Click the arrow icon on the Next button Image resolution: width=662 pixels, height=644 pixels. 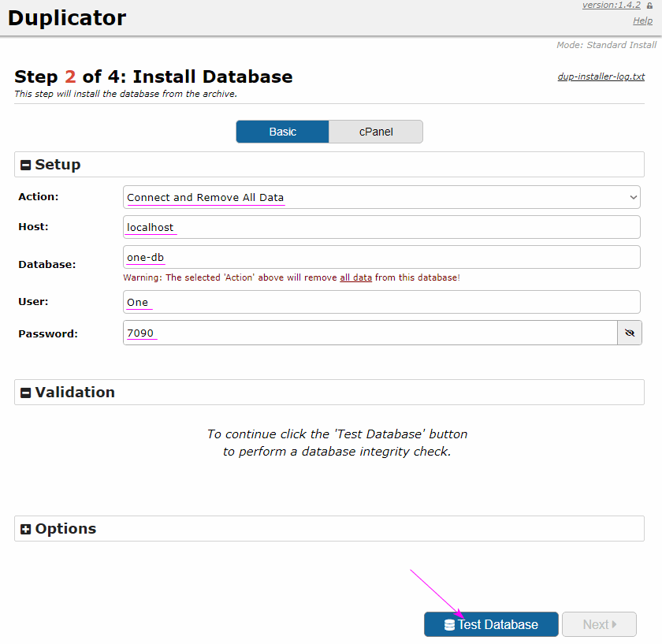pyautogui.click(x=614, y=624)
